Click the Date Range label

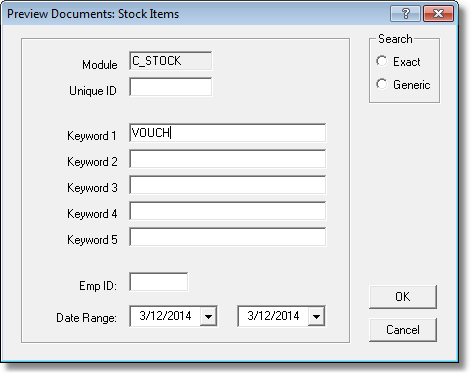(86, 318)
